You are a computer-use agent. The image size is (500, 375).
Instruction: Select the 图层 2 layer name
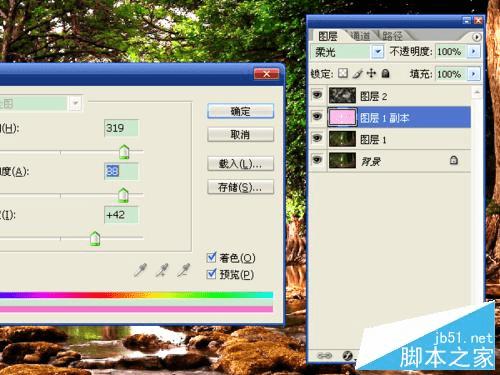pos(374,97)
